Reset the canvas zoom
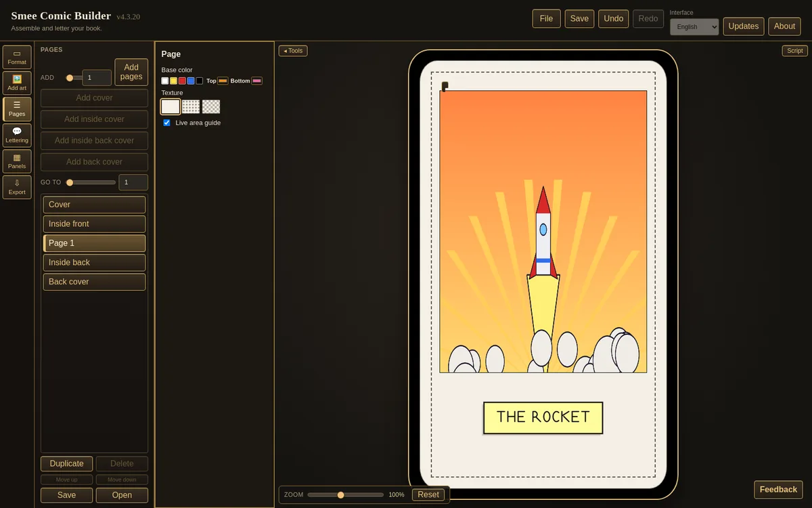The image size is (812, 508). [x=428, y=494]
